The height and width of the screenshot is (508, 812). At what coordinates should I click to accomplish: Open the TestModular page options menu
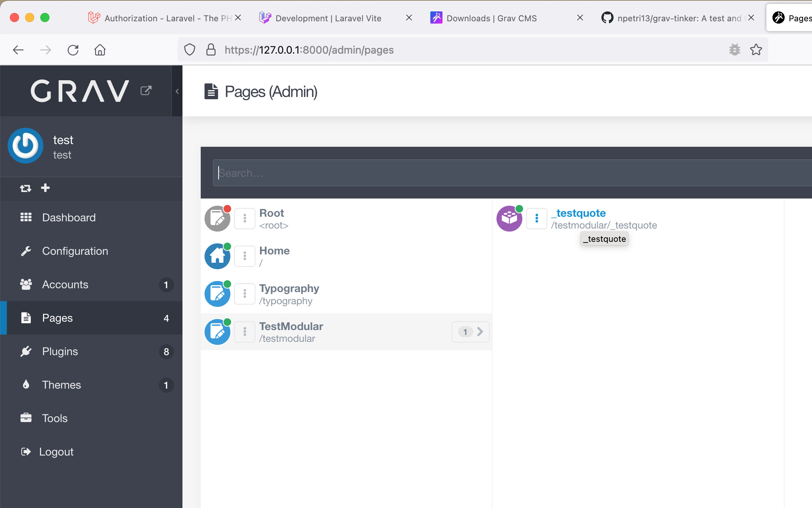(x=244, y=332)
